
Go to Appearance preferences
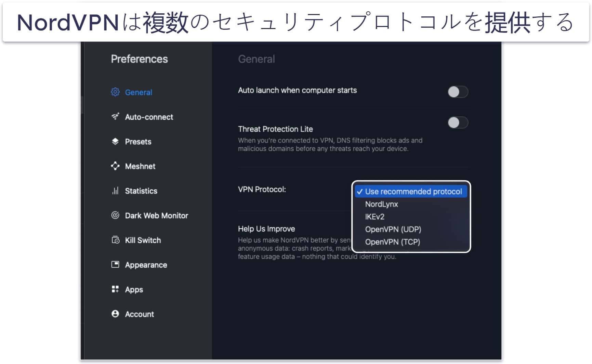(x=146, y=265)
